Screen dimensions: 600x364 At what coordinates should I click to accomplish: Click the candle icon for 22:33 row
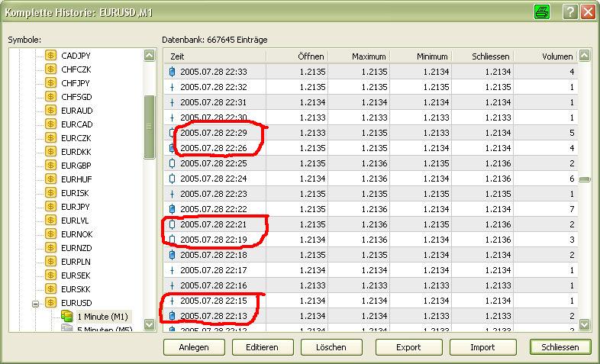pyautogui.click(x=172, y=72)
